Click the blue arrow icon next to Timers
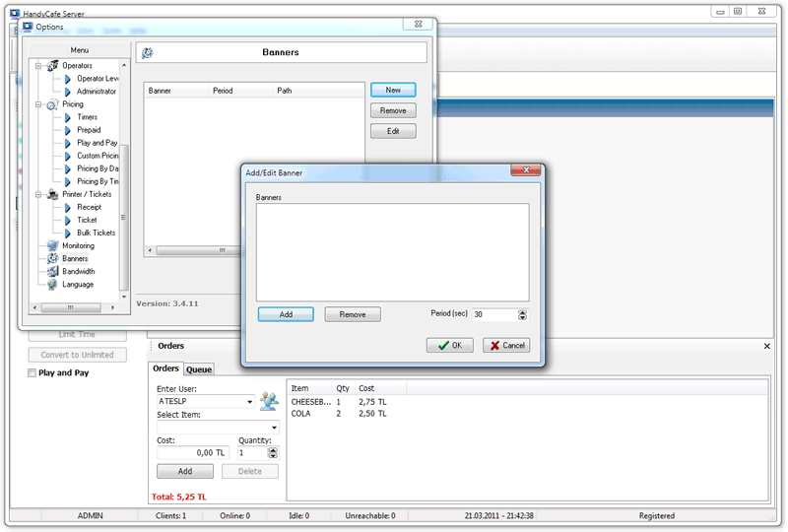Screen dimensions: 788x532 (x=69, y=117)
